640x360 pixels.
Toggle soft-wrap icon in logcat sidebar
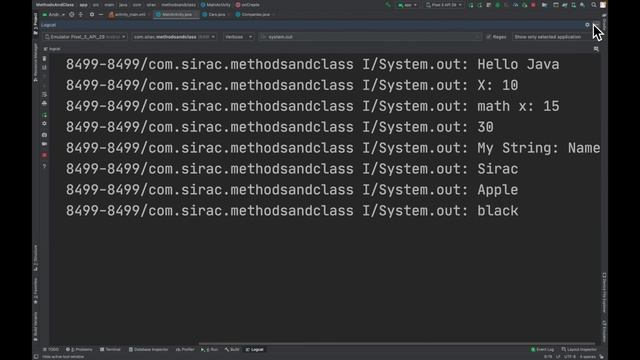[x=44, y=94]
